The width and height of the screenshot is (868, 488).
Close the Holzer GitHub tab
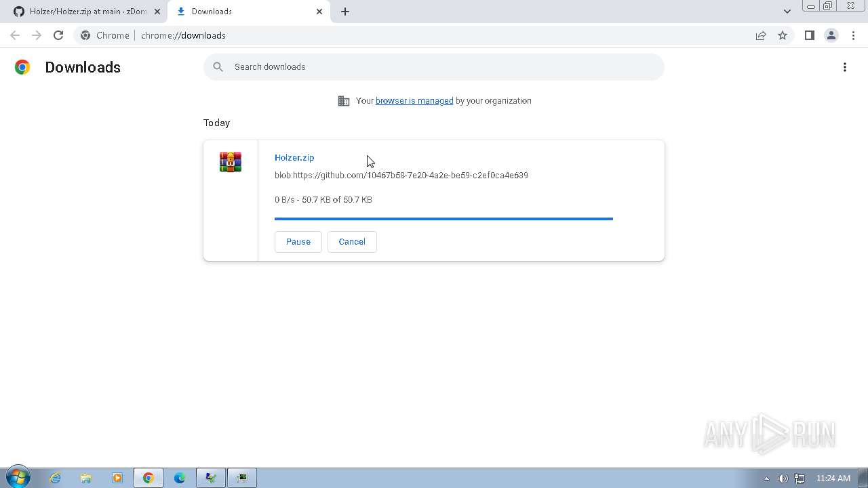157,12
